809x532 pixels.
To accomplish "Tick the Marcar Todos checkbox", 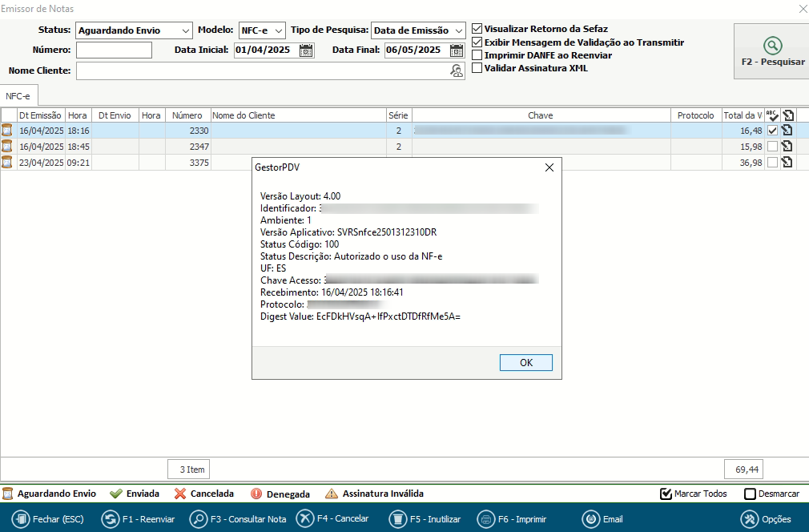I will tap(666, 494).
